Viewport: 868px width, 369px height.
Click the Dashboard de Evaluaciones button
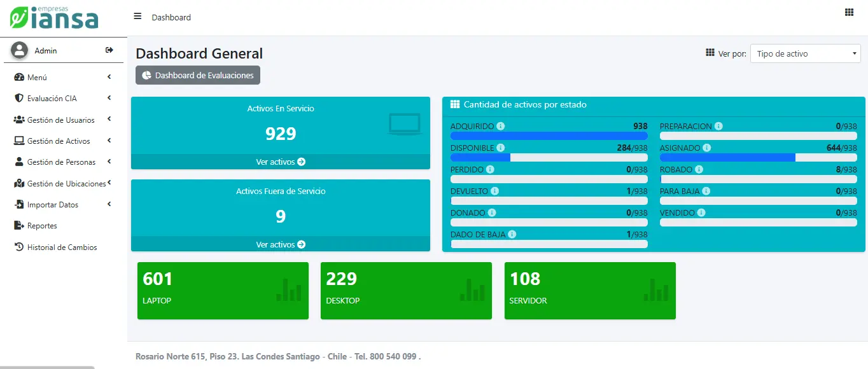click(198, 75)
